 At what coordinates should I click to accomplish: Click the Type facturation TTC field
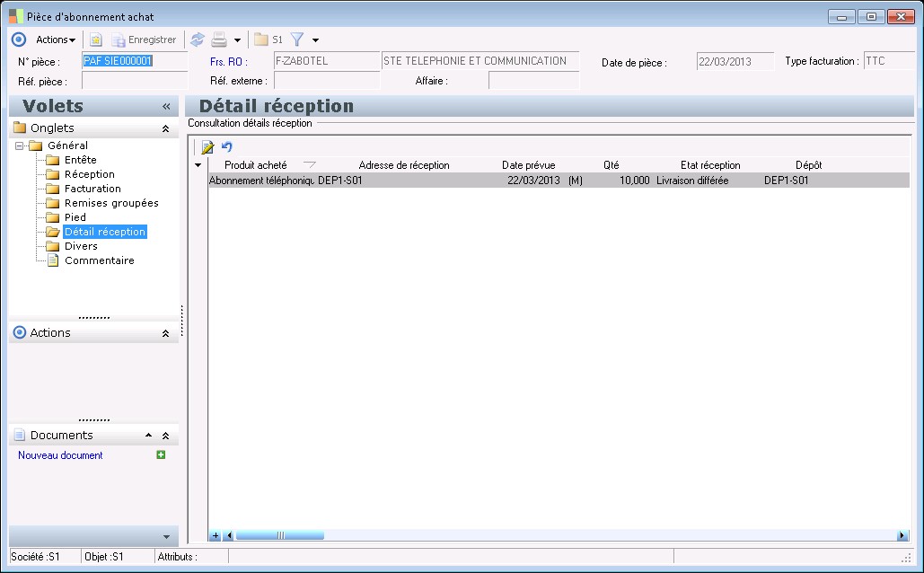[889, 61]
